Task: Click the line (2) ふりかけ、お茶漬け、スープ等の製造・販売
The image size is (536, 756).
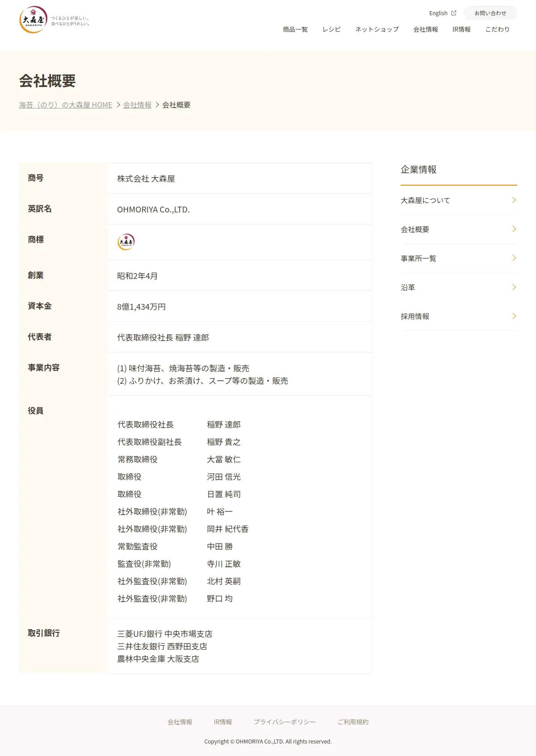Action: pyautogui.click(x=202, y=381)
